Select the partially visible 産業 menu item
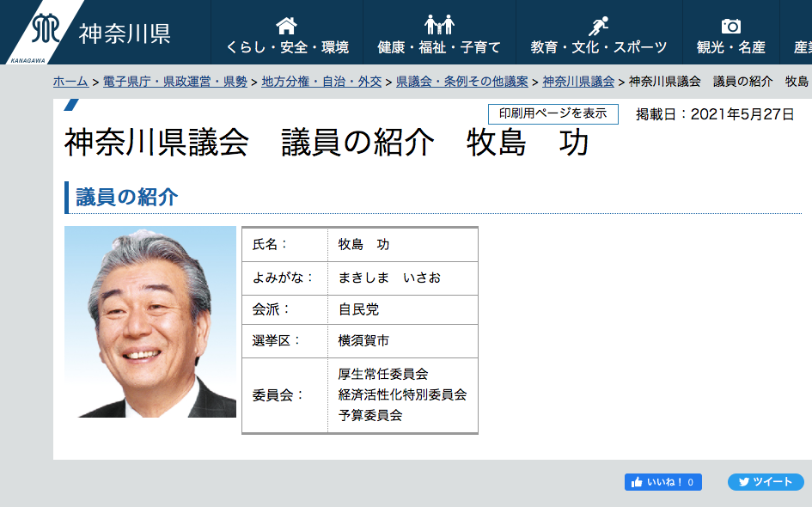Image resolution: width=812 pixels, height=507 pixels. (802, 47)
